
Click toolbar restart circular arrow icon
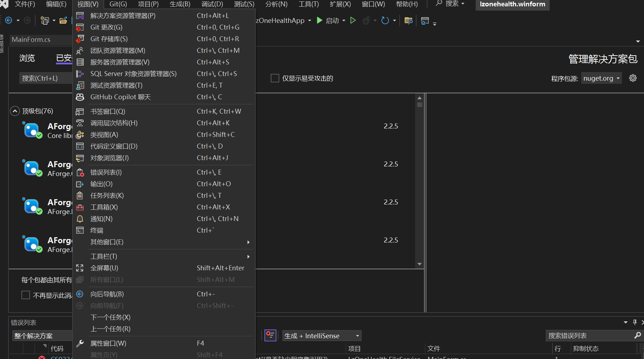tap(385, 20)
